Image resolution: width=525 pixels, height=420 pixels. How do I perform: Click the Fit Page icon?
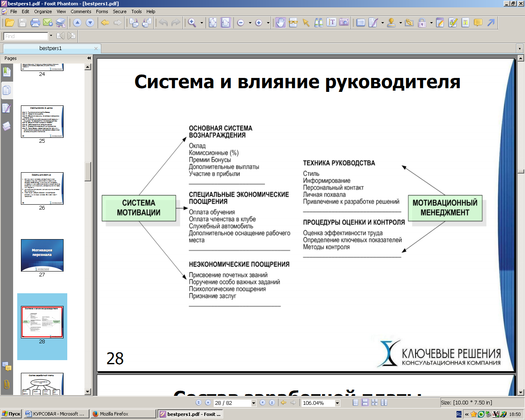click(213, 23)
